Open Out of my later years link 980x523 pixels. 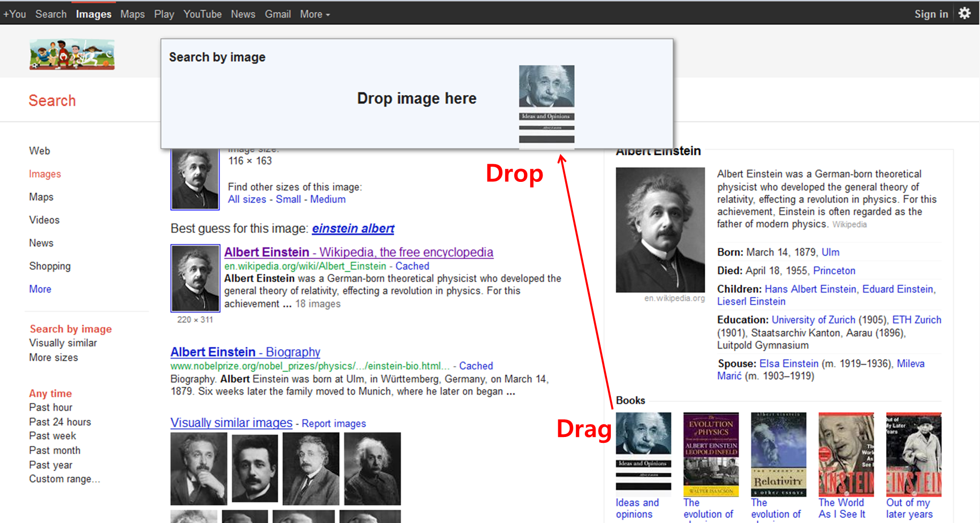click(909, 509)
